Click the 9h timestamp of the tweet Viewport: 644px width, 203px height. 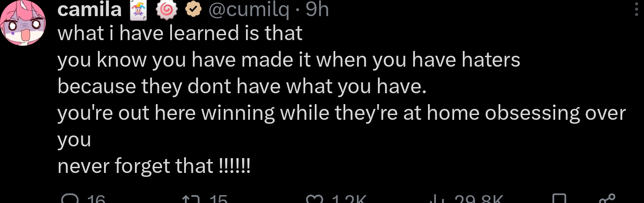point(317,10)
